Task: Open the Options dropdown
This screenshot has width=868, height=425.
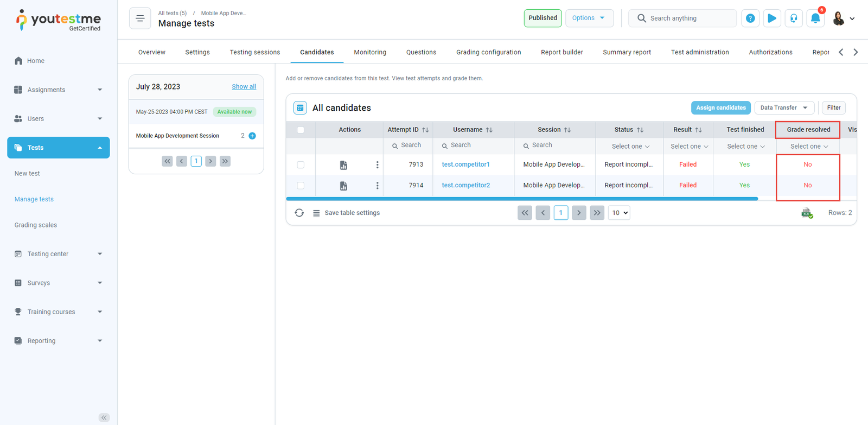Action: pyautogui.click(x=589, y=18)
